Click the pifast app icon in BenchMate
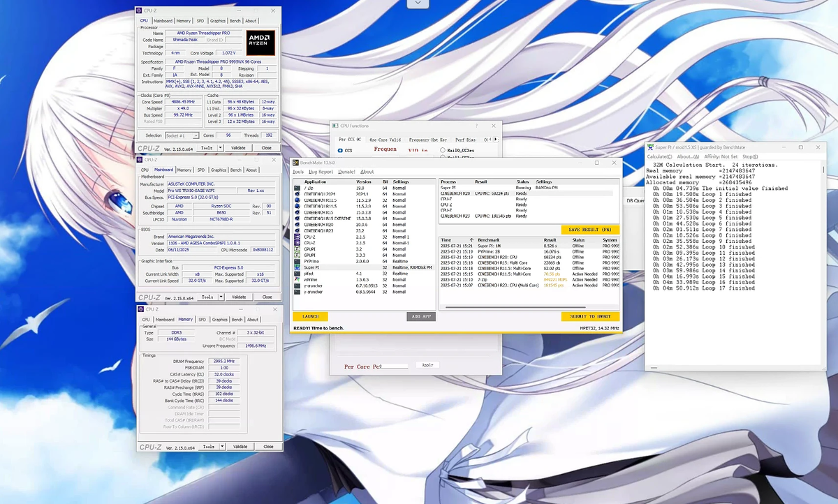The width and height of the screenshot is (838, 504). coord(297,274)
